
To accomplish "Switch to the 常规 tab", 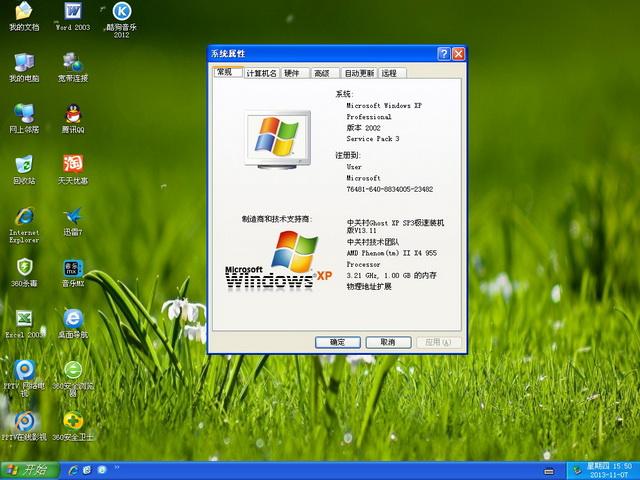I will coord(228,72).
